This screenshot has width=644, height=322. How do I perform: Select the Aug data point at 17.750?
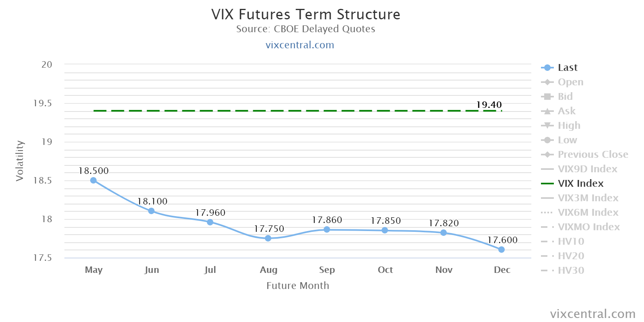(268, 238)
